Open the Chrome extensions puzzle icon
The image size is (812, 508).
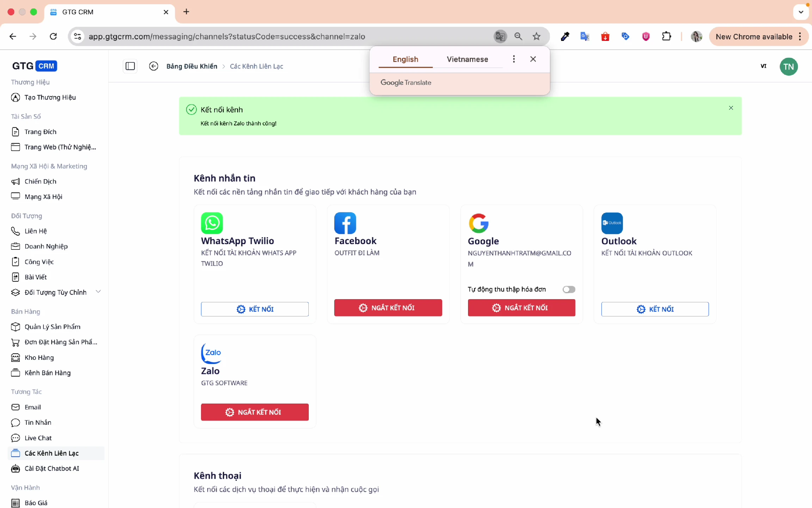[x=666, y=36]
